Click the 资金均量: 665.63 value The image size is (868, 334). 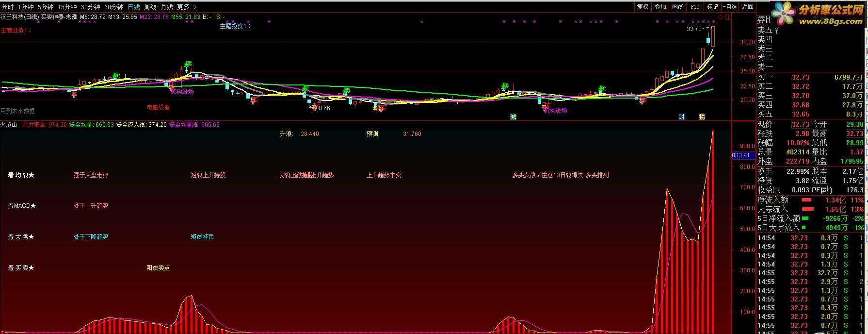(92, 125)
